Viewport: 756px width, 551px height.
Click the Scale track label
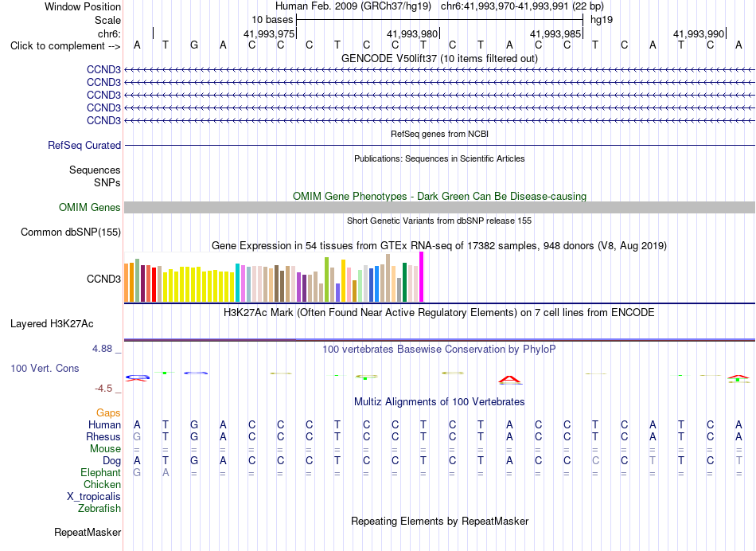pos(107,20)
